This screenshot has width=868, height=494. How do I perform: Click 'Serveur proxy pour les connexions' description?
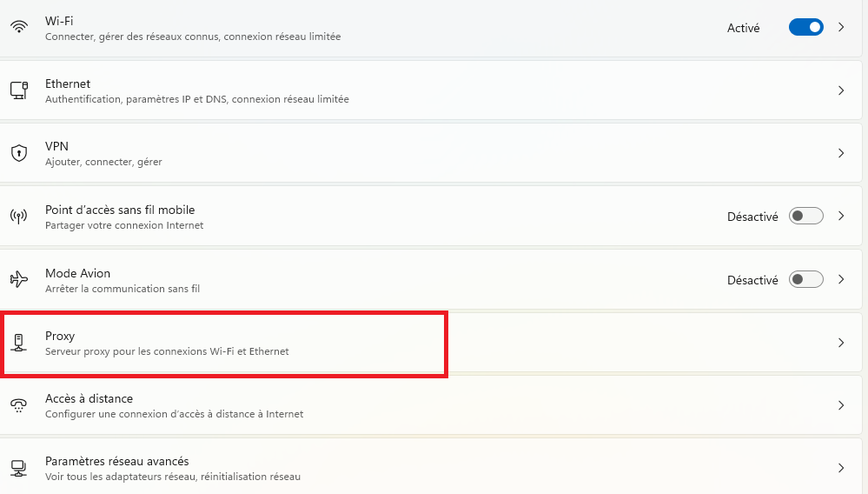pos(167,351)
